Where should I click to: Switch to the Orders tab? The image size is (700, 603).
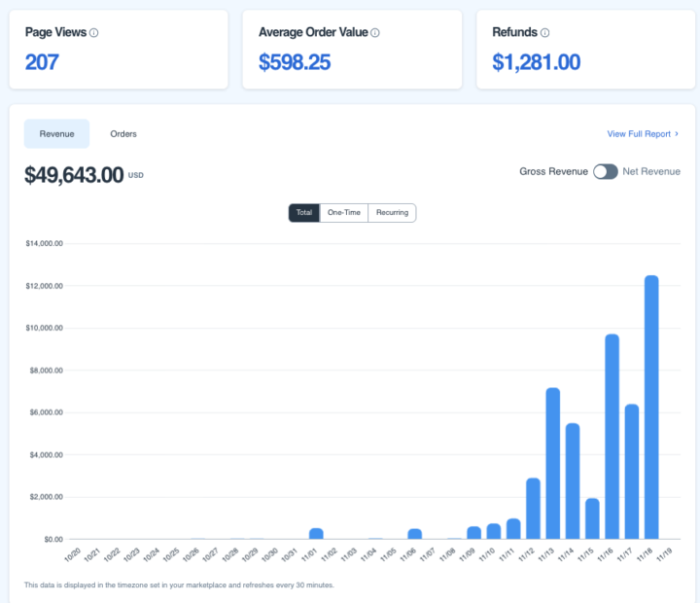point(123,134)
